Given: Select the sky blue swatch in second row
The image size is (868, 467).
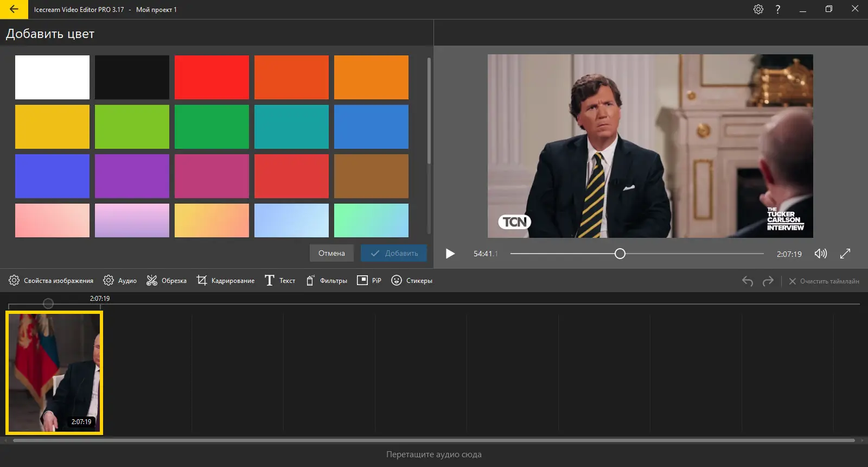Looking at the screenshot, I should pos(371,127).
